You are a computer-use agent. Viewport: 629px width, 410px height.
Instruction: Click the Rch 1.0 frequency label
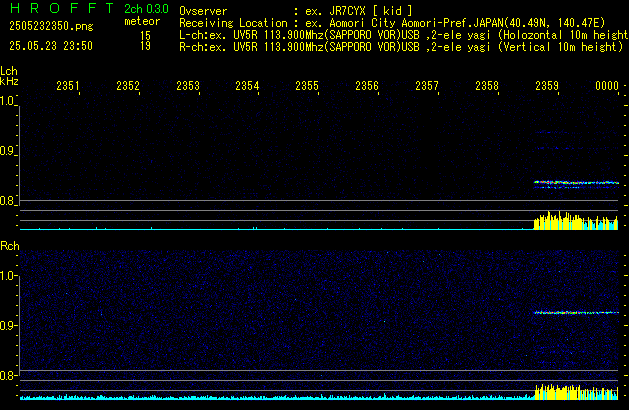tap(7, 276)
